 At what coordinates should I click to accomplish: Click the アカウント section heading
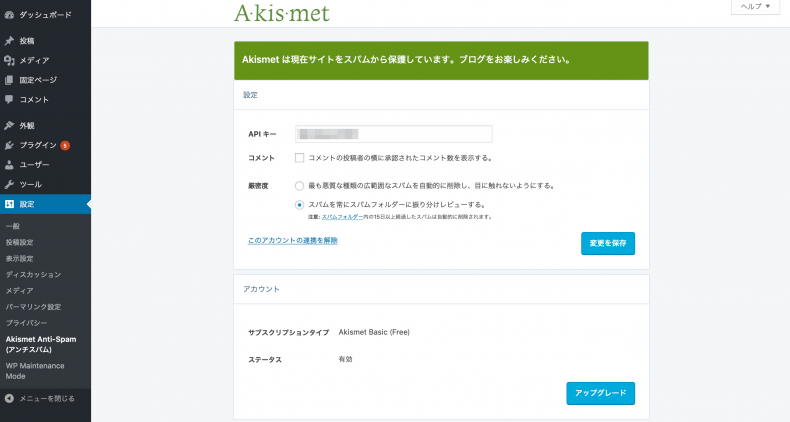coord(261,289)
